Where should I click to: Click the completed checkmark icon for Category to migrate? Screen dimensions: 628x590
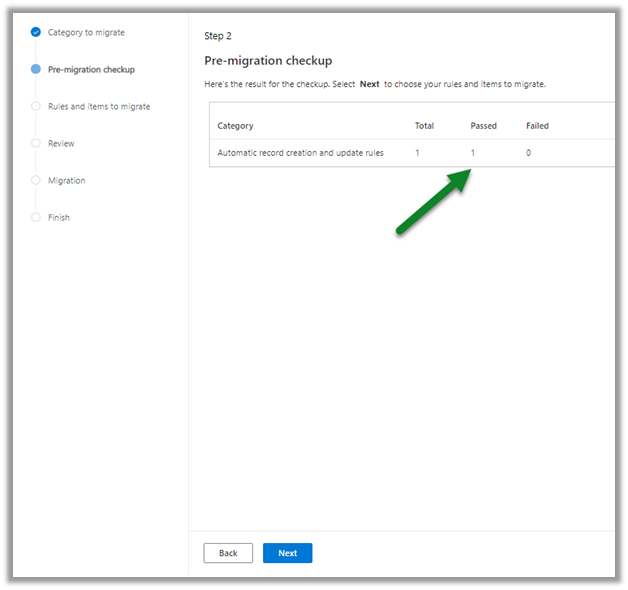click(x=36, y=32)
